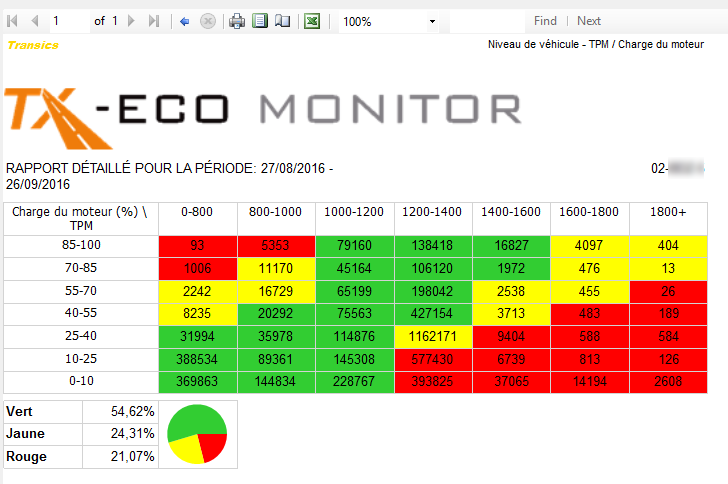Click the Transics link at top left
Viewport: 728px width, 484px height.
tap(32, 45)
